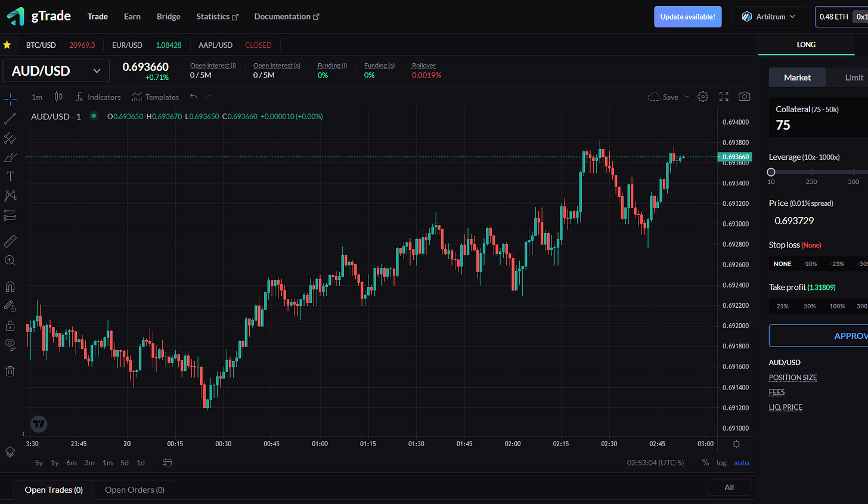Click the favorites star icon
This screenshot has width=868, height=504.
pyautogui.click(x=7, y=45)
